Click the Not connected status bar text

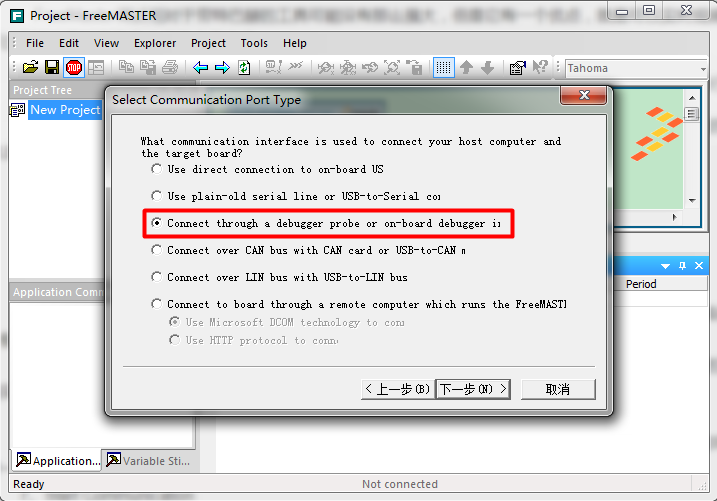(400, 484)
